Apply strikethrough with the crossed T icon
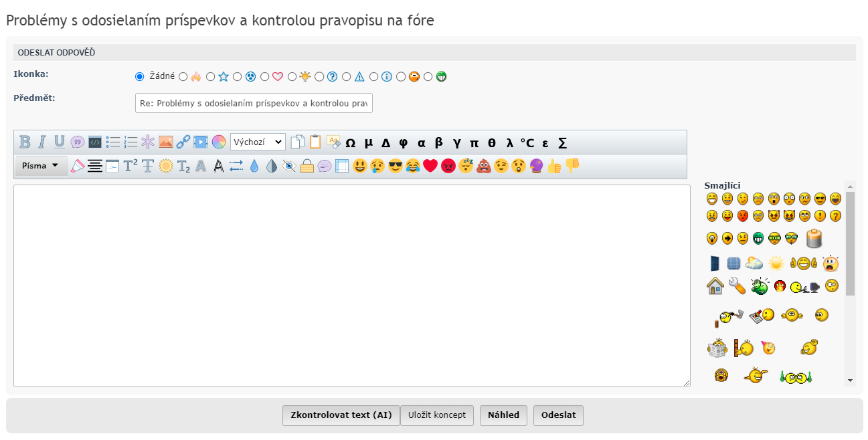Viewport: 868px width, 440px height. pos(147,166)
